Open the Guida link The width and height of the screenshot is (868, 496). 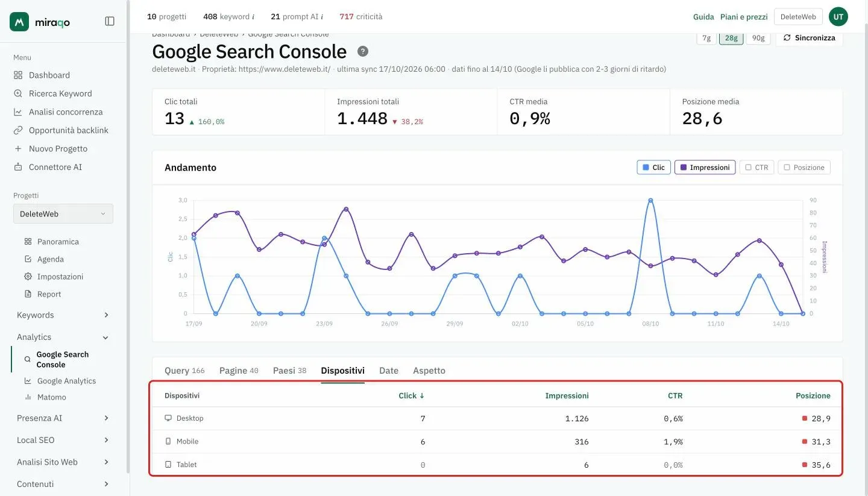(703, 17)
